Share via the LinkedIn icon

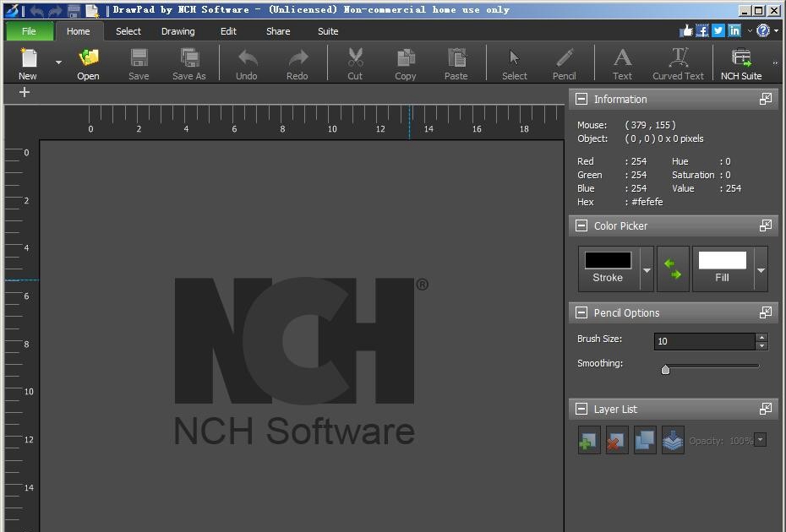point(734,31)
